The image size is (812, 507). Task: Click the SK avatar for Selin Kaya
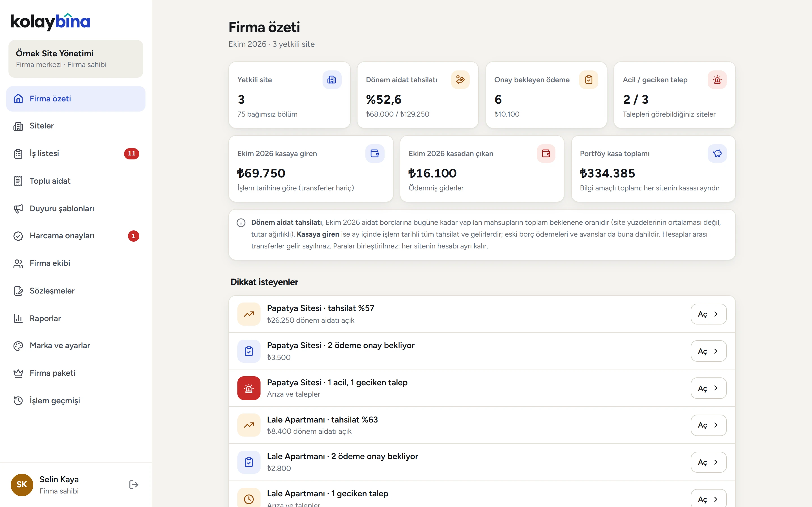(x=22, y=484)
